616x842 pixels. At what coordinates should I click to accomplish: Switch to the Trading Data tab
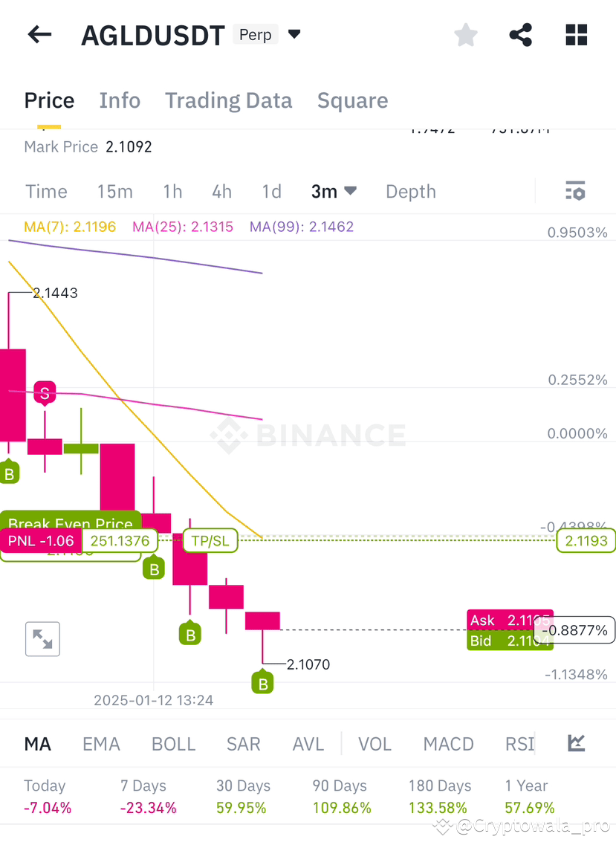(x=228, y=100)
